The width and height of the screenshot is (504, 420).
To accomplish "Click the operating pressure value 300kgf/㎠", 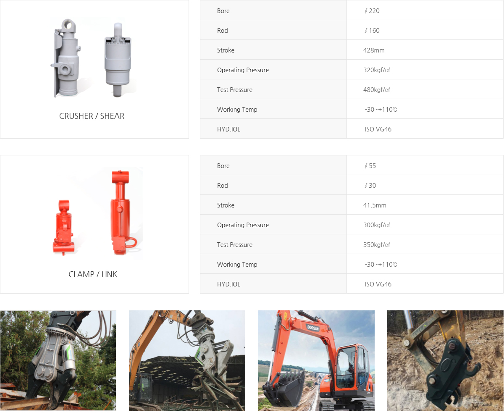I will (x=377, y=225).
